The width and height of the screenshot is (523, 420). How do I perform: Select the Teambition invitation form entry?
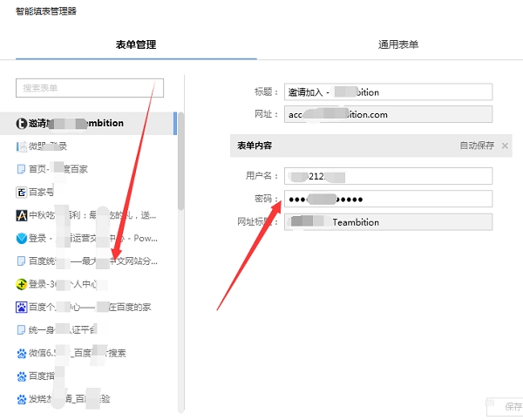[88, 124]
